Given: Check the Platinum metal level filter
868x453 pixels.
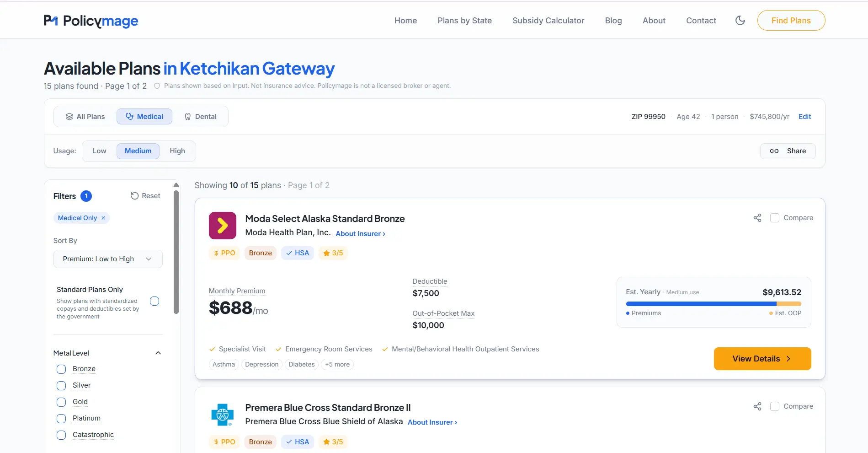Looking at the screenshot, I should coord(61,419).
